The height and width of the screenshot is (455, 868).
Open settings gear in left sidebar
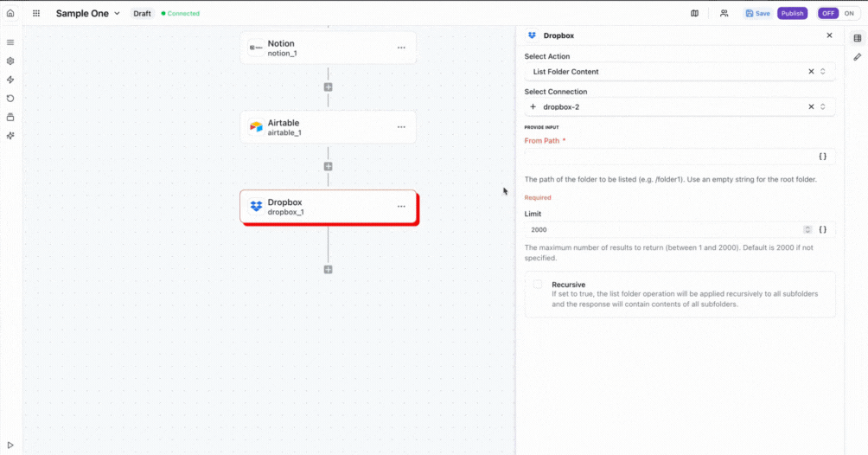(10, 61)
